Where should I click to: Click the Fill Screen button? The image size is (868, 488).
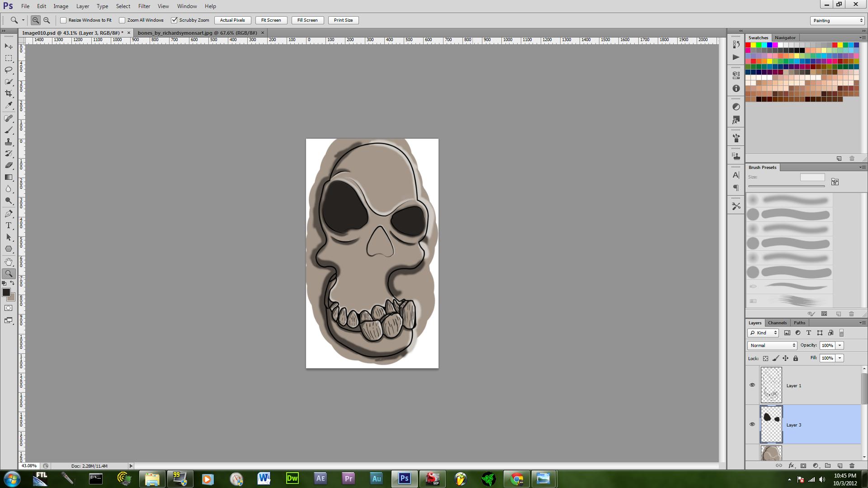coord(307,20)
